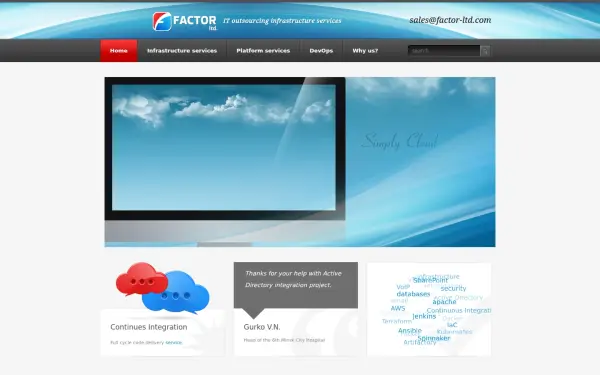Open the Why us? page
This screenshot has height=375, width=600.
tap(365, 51)
